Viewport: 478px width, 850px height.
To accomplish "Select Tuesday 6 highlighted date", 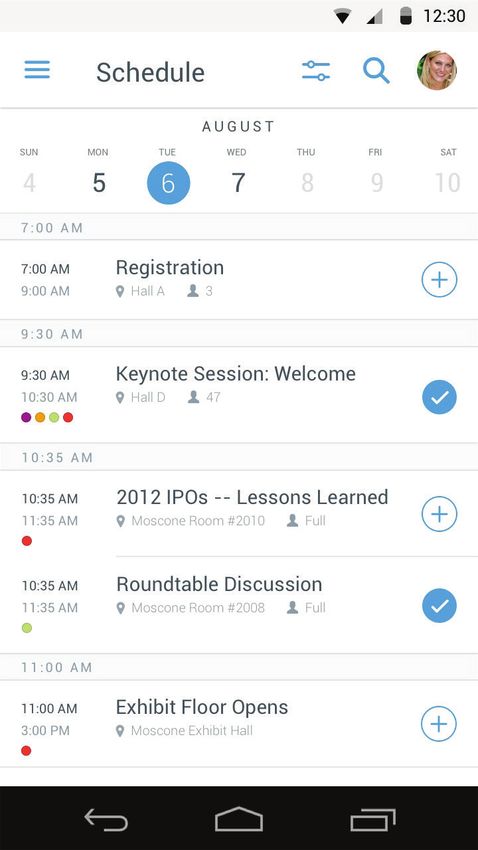I will click(x=169, y=183).
